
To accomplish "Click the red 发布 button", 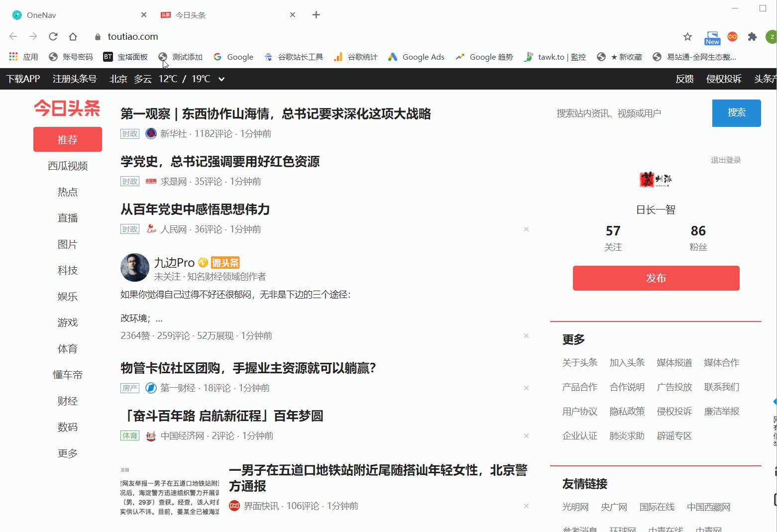I will (656, 278).
